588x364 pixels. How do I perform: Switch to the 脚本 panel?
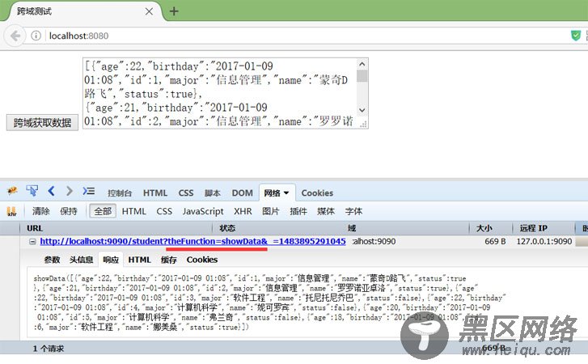coord(213,193)
